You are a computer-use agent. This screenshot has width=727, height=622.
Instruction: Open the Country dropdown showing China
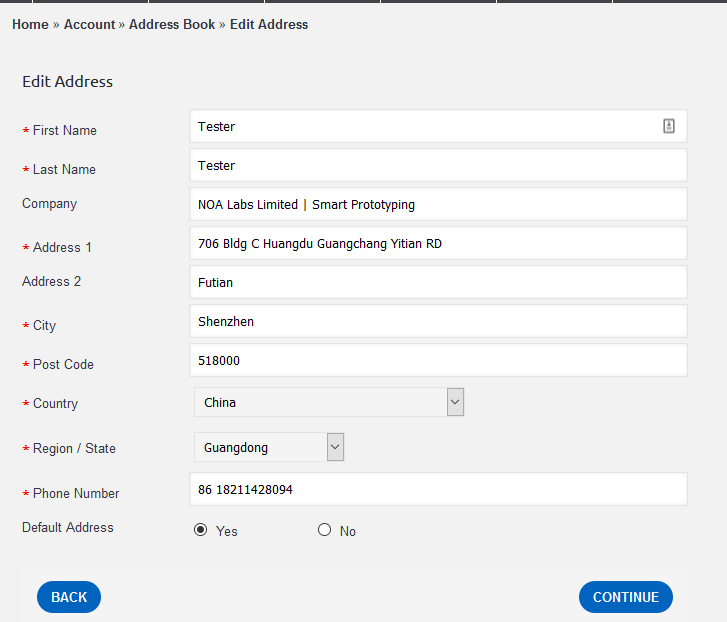tap(329, 402)
